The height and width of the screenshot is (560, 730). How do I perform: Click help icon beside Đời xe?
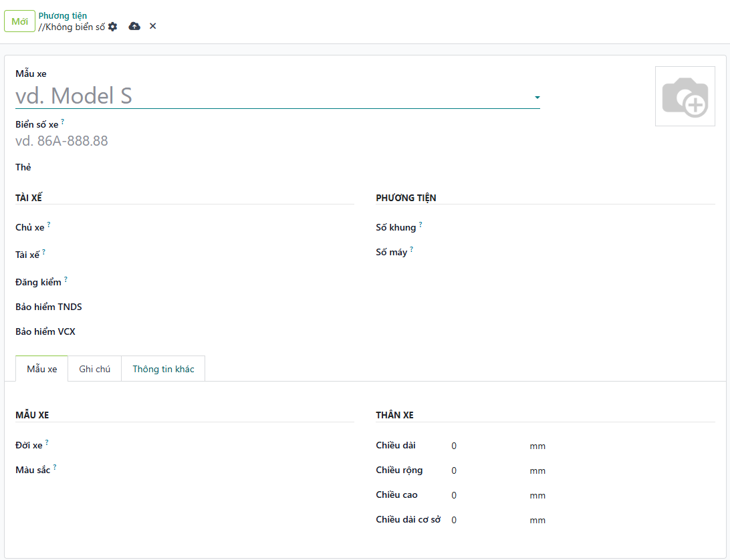coord(47,442)
